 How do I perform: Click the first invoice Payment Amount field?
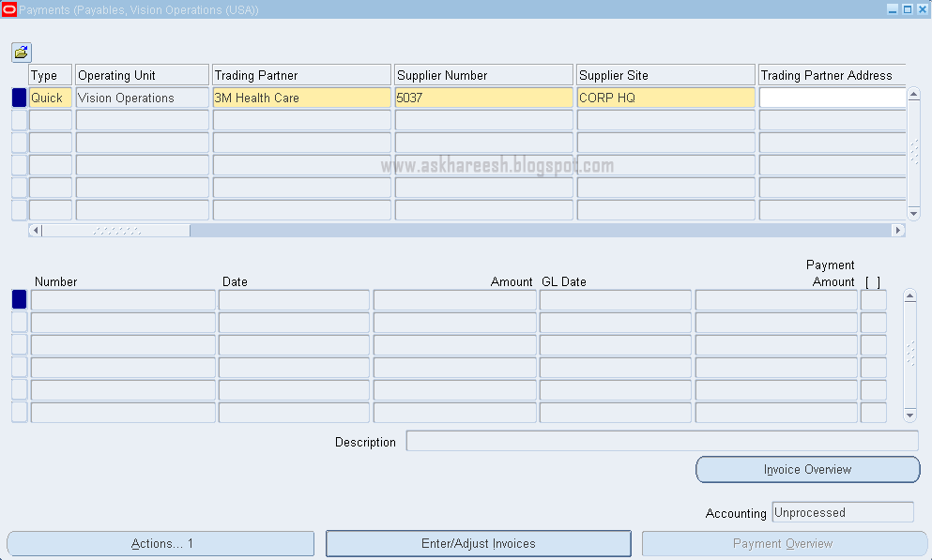coord(776,300)
